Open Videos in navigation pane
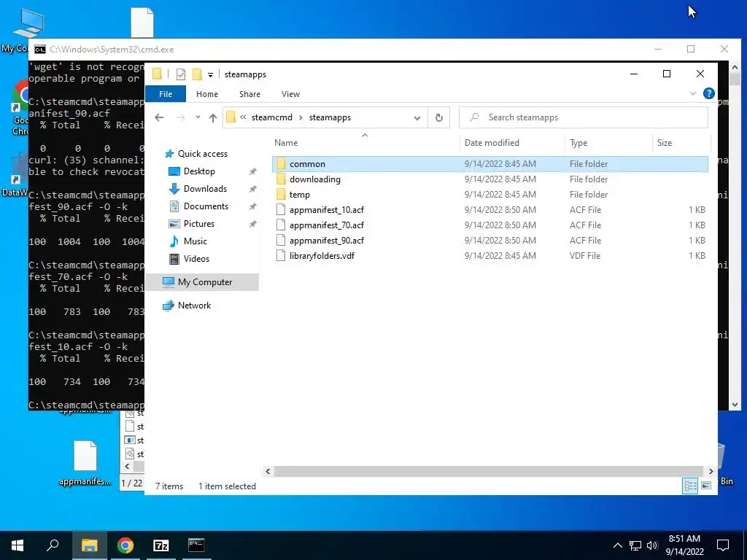The height and width of the screenshot is (560, 747). (x=196, y=259)
